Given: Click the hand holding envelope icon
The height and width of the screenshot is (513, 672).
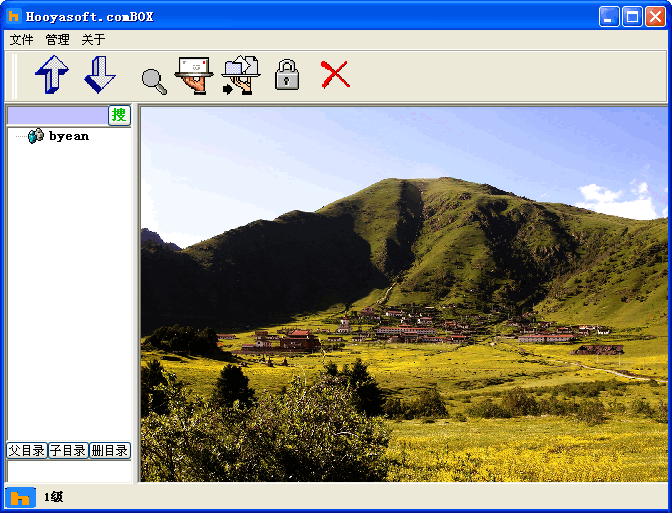Looking at the screenshot, I should pos(194,76).
